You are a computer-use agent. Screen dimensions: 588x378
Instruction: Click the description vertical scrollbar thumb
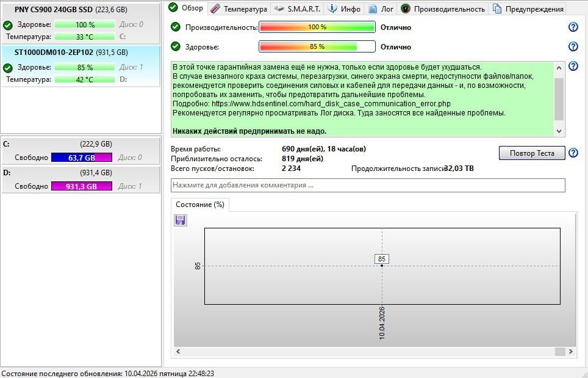pyautogui.click(x=559, y=100)
